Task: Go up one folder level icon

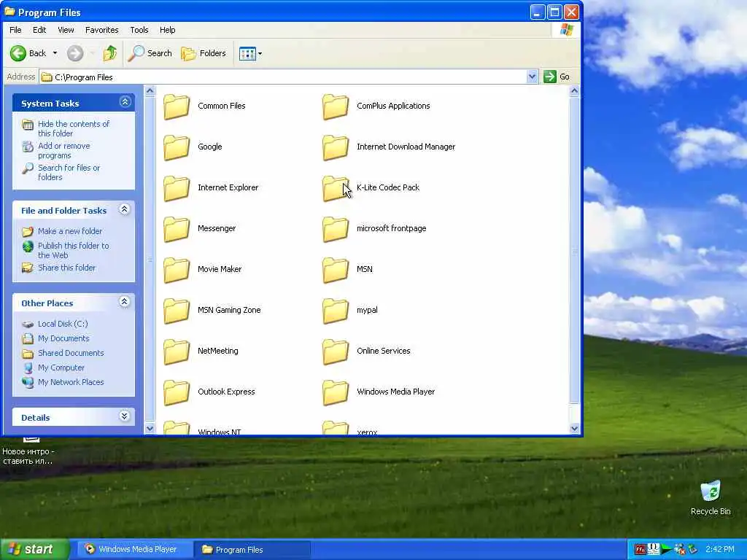Action: coord(110,53)
